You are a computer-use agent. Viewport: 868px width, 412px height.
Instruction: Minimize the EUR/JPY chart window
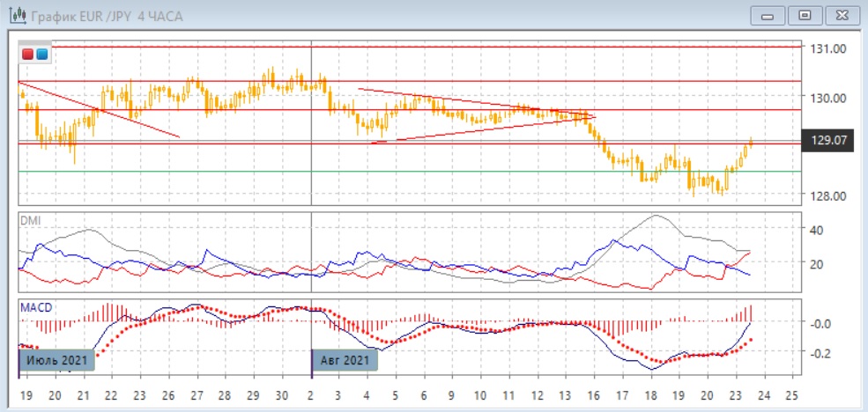pyautogui.click(x=768, y=16)
